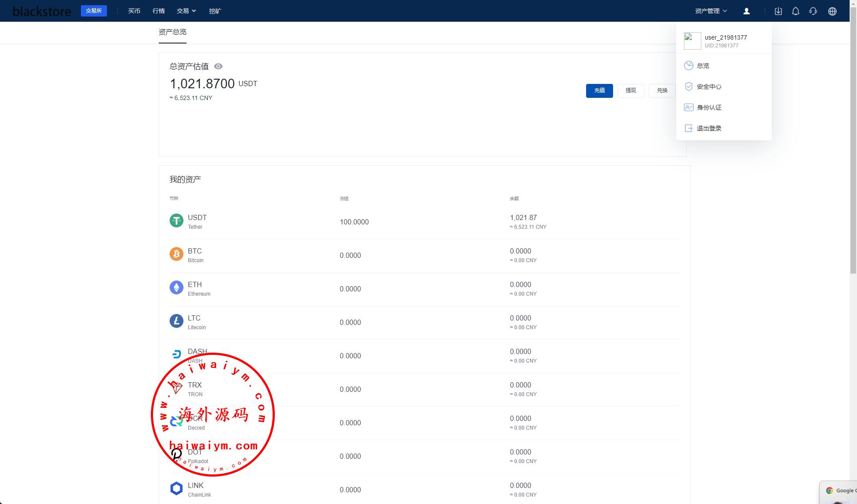The height and width of the screenshot is (504, 857).
Task: Click the Bitcoin coin icon
Action: [x=176, y=254]
